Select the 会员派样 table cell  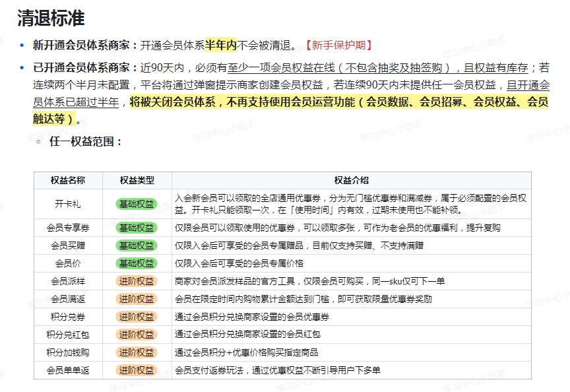(68, 281)
